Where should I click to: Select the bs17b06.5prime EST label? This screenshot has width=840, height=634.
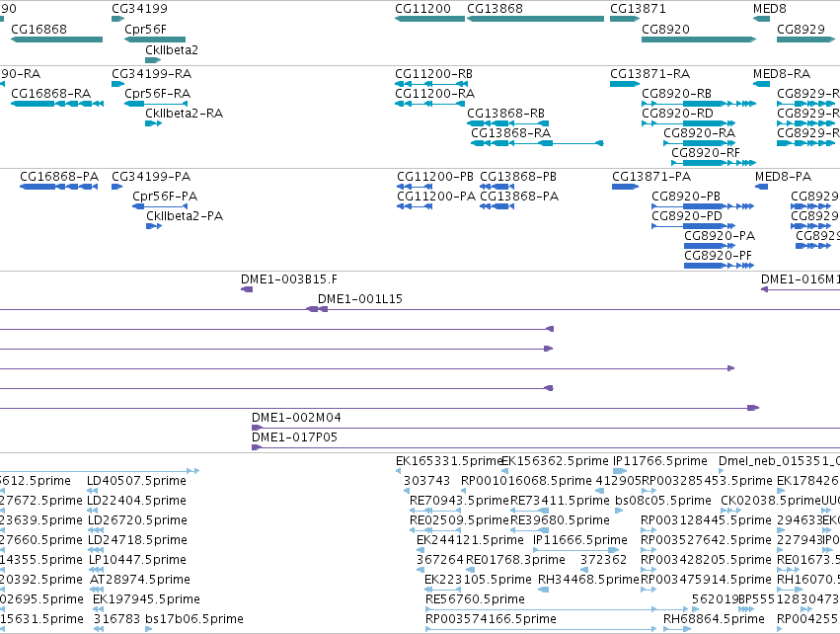tap(193, 619)
